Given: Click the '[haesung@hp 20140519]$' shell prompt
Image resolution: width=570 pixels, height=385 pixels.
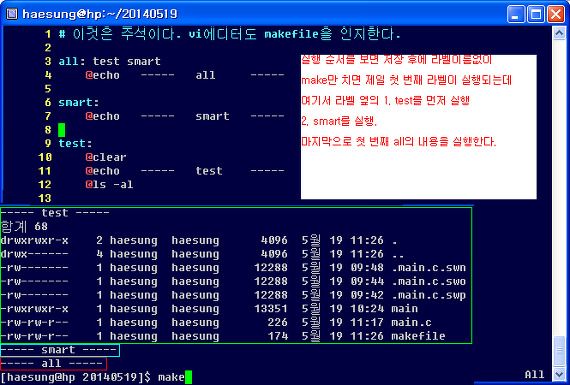Looking at the screenshot, I should [76, 377].
